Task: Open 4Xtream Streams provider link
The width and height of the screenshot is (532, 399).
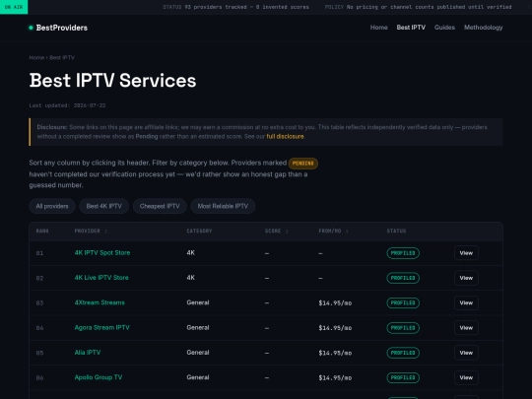Action: tap(100, 302)
